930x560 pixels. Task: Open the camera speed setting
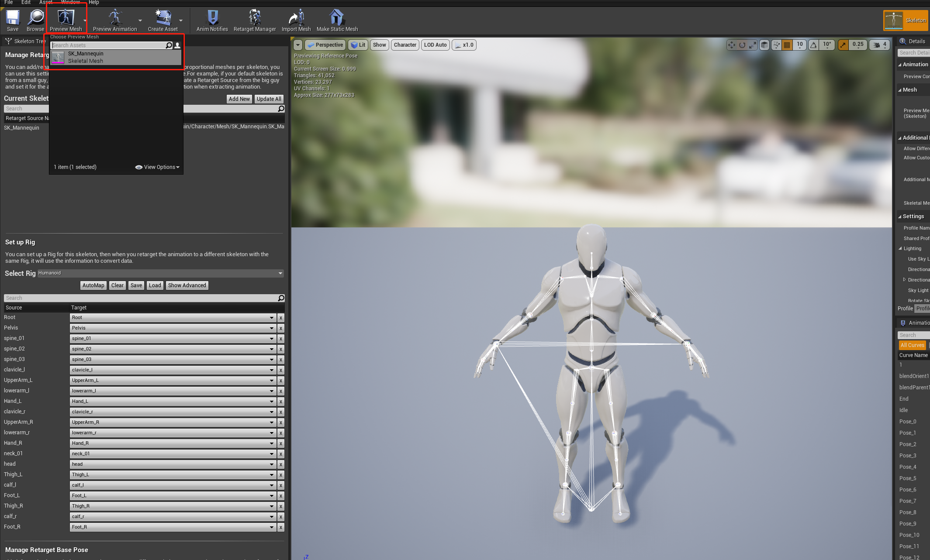coord(880,45)
